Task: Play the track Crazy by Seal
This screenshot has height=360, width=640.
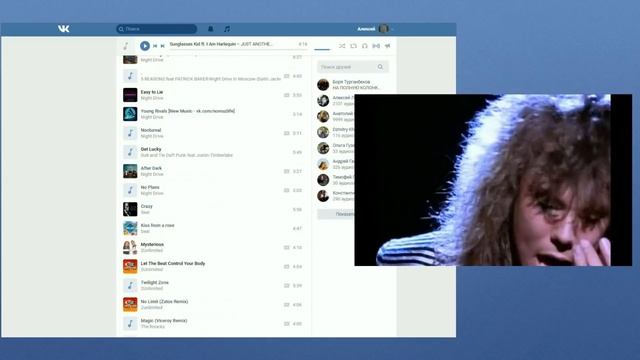Action: tap(147, 207)
